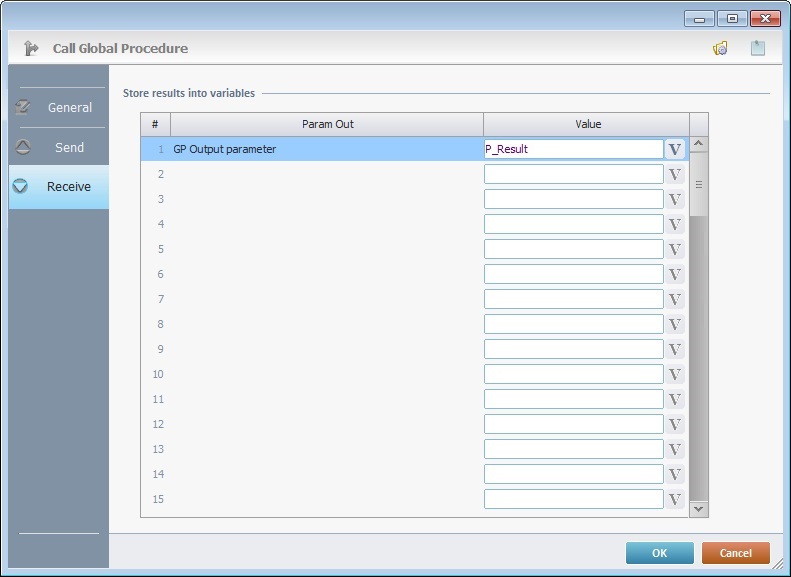Click the folder with gear settings icon
Image resolution: width=791 pixels, height=577 pixels.
pyautogui.click(x=720, y=48)
